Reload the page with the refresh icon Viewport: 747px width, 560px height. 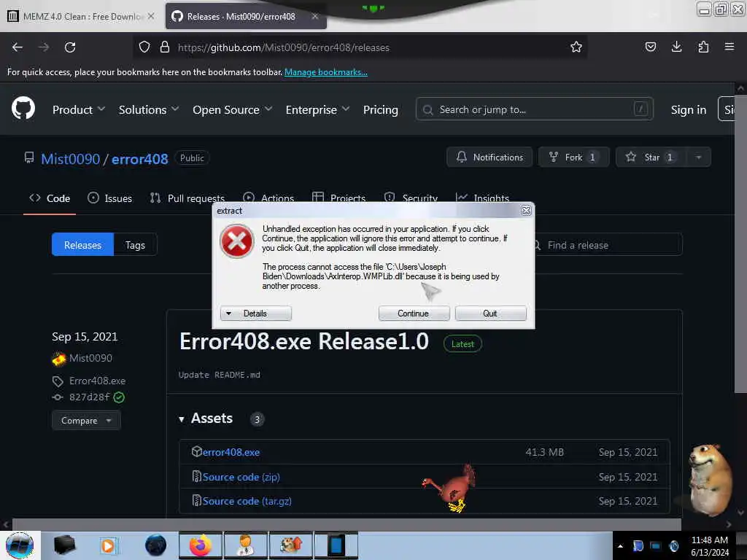pos(70,47)
